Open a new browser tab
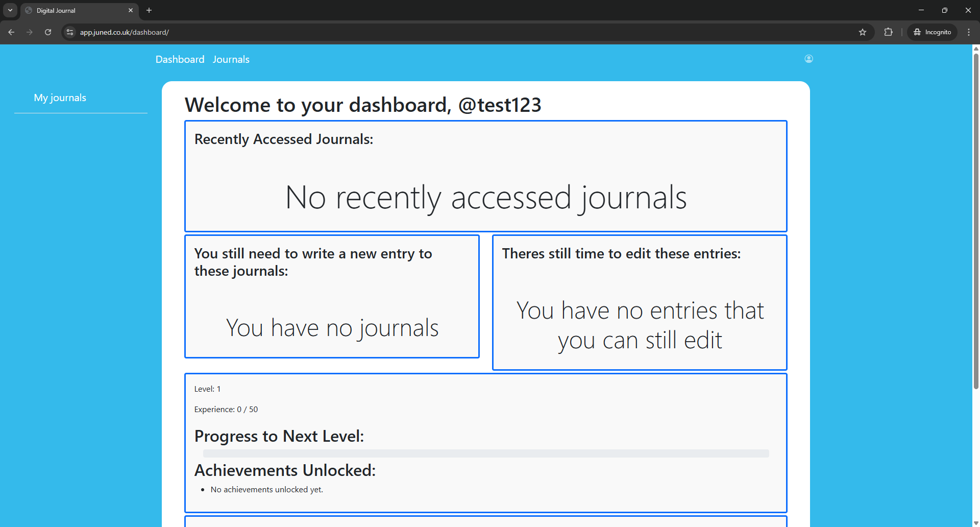Viewport: 980px width, 527px height. pyautogui.click(x=149, y=10)
